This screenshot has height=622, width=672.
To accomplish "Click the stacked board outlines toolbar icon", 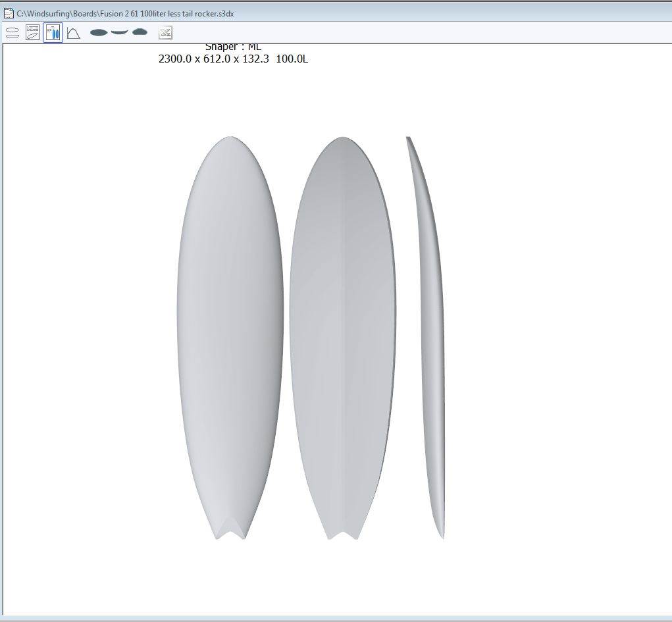I will (13, 32).
